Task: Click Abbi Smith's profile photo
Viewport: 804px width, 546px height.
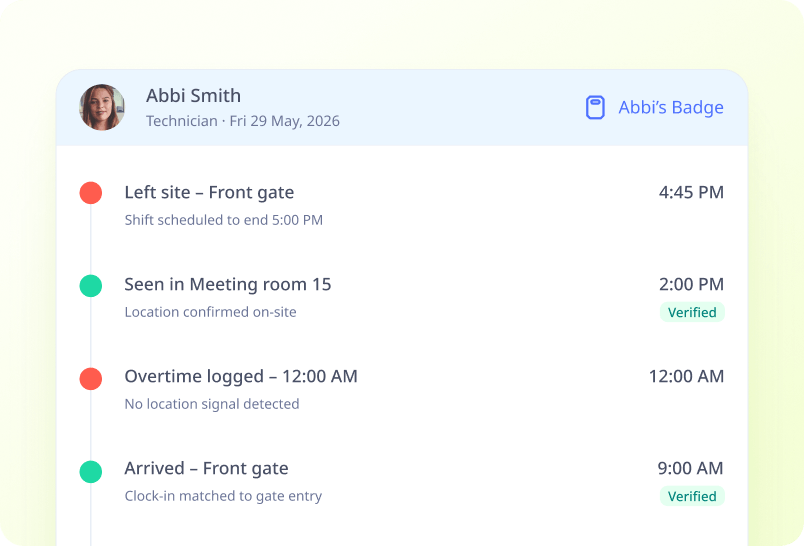Action: pos(102,107)
